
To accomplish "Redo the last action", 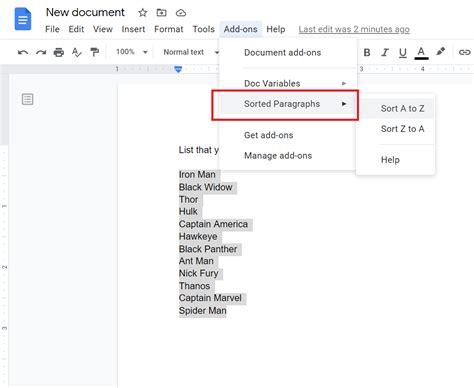I will pyautogui.click(x=41, y=52).
